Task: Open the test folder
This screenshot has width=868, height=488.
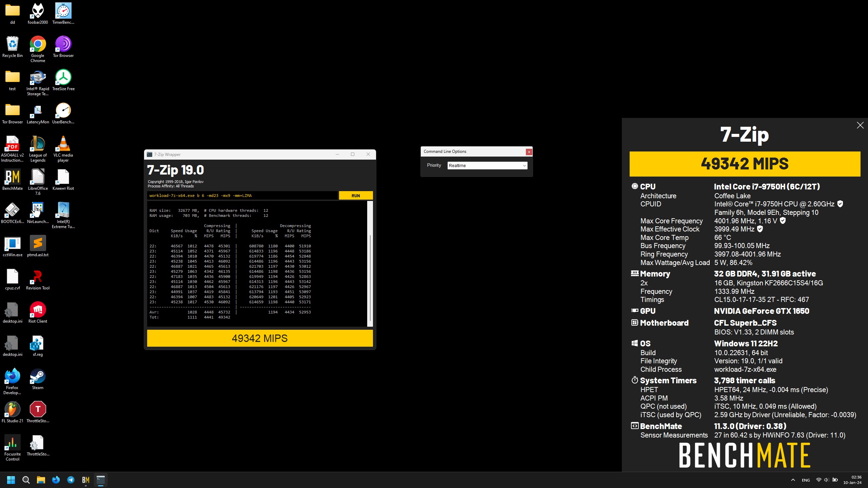Action: coord(13,80)
